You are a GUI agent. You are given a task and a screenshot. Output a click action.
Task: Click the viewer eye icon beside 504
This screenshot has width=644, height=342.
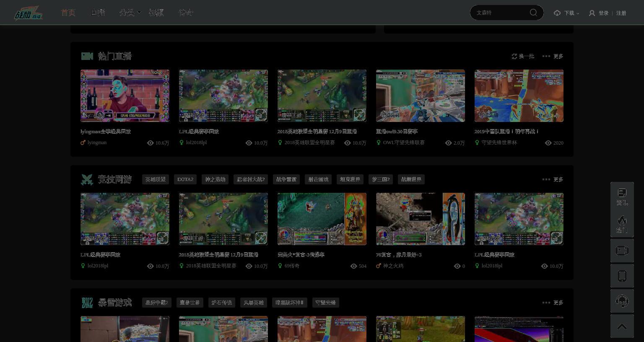353,266
